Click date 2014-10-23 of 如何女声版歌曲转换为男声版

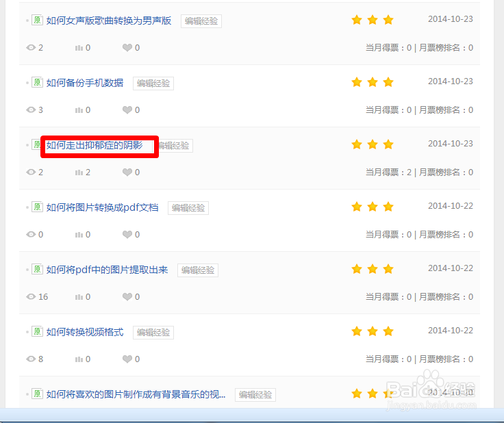[x=451, y=19]
